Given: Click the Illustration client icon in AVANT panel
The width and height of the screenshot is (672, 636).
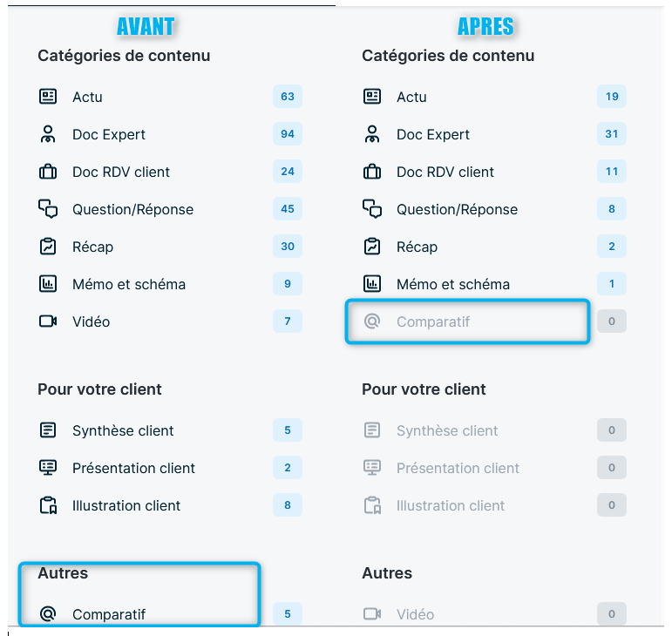Looking at the screenshot, I should (48, 505).
